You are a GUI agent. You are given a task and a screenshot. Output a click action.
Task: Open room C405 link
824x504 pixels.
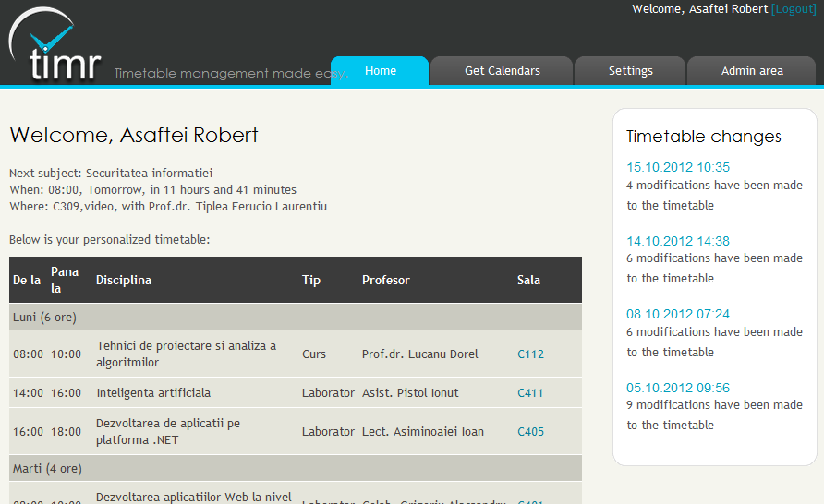[530, 432]
